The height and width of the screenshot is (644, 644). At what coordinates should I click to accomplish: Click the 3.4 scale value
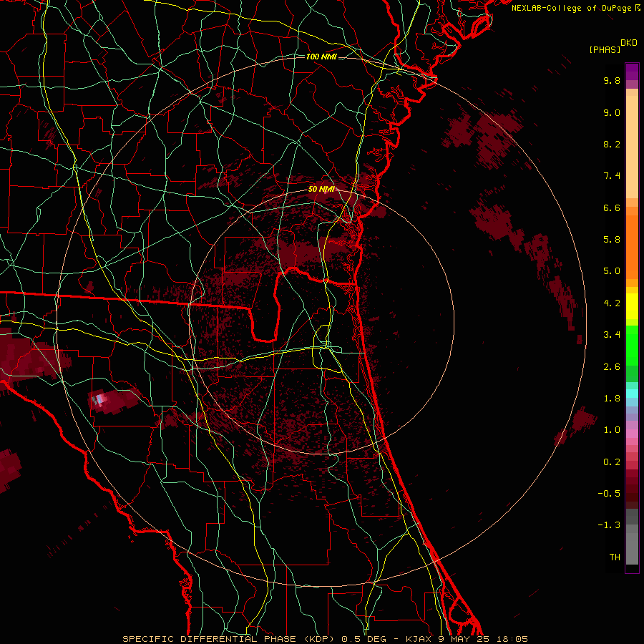point(612,335)
